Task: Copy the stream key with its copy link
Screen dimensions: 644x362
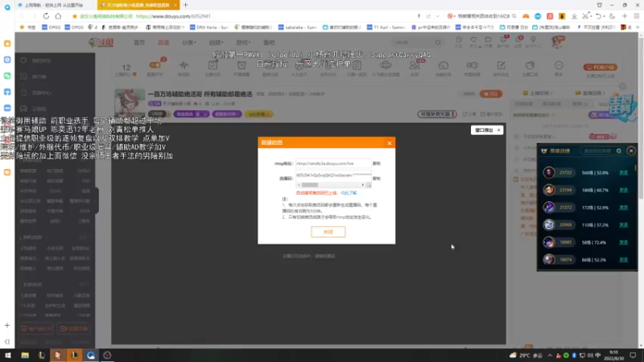Action: (x=376, y=179)
